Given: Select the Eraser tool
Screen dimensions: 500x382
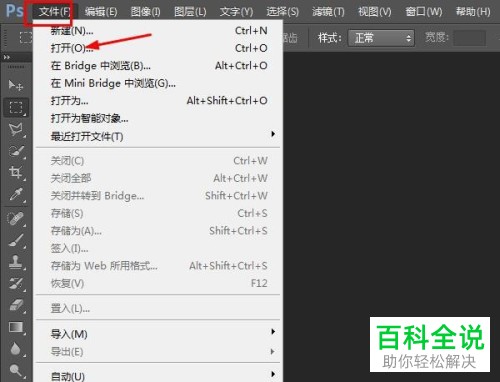Looking at the screenshot, I should (x=16, y=305).
